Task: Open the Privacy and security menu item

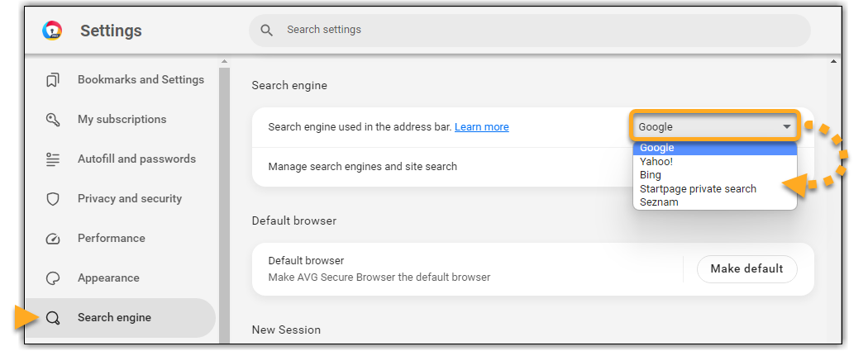Action: click(129, 199)
